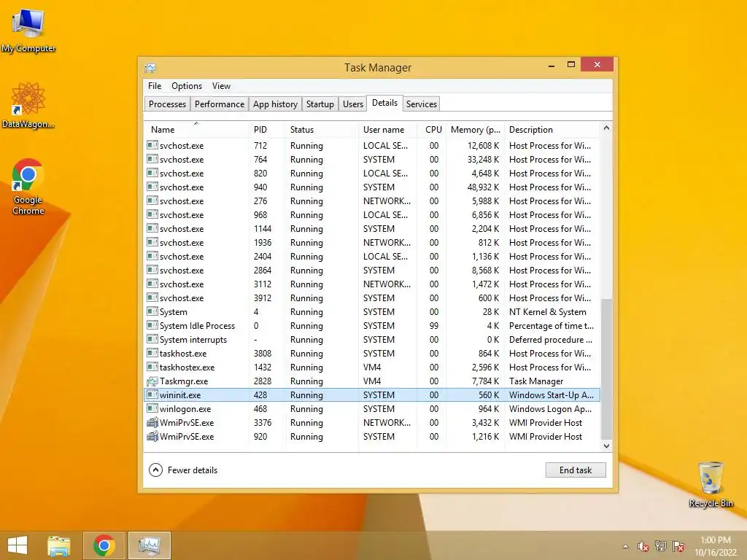Select svchost.exe with PID 712
Screen dimensions: 747x560
click(371, 146)
